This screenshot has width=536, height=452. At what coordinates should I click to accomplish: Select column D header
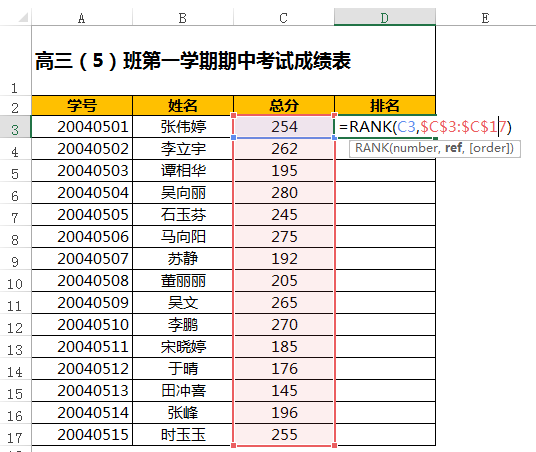click(385, 17)
